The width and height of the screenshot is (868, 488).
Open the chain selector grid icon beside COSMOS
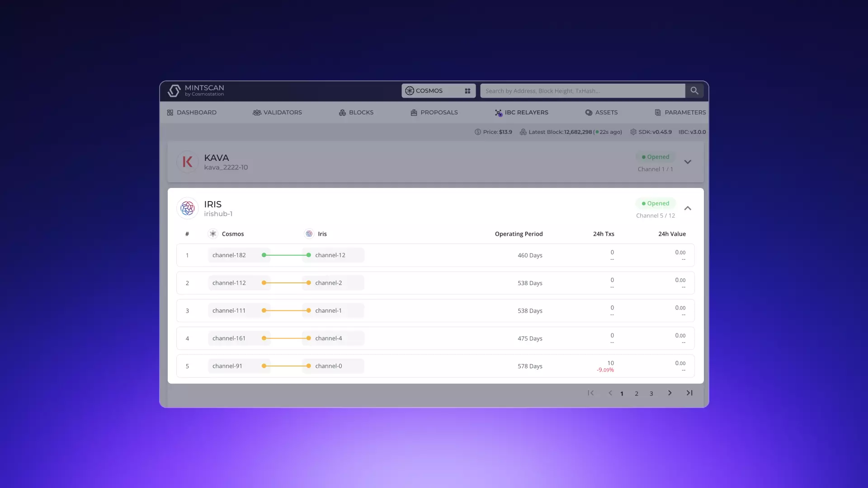point(467,91)
